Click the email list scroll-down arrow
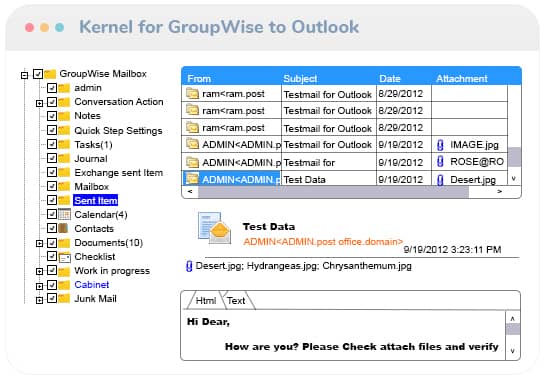The height and width of the screenshot is (380, 545). pos(514,179)
